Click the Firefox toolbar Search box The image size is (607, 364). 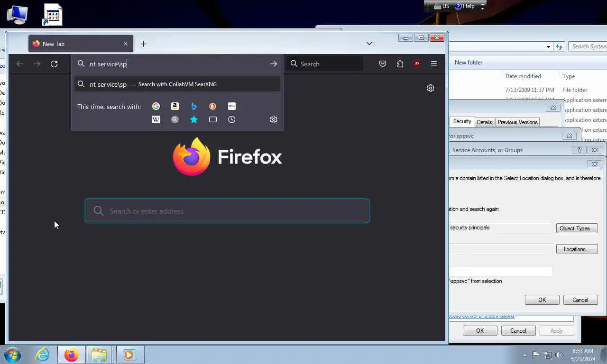pyautogui.click(x=325, y=64)
